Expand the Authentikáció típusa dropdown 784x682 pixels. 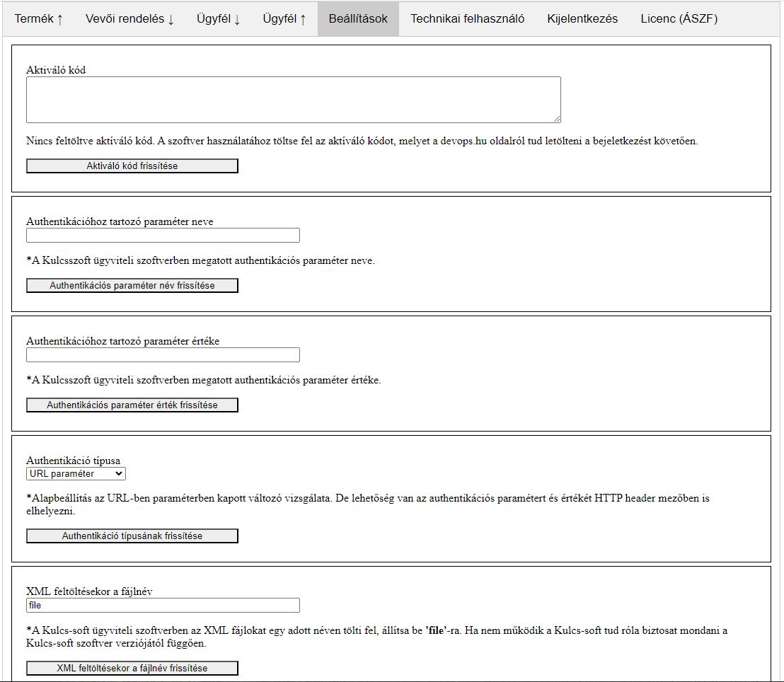[76, 473]
